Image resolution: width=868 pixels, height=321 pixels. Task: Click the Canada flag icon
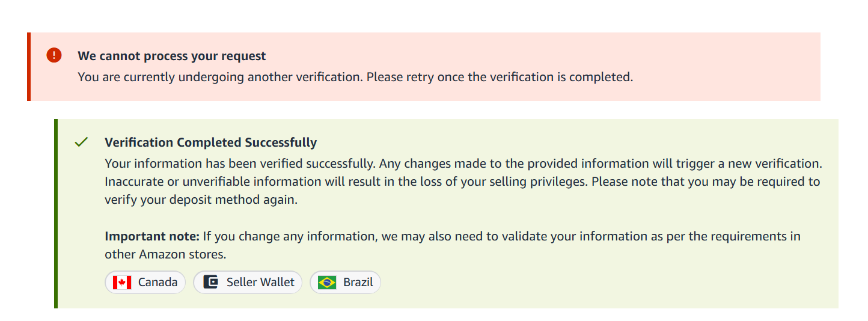coord(122,283)
